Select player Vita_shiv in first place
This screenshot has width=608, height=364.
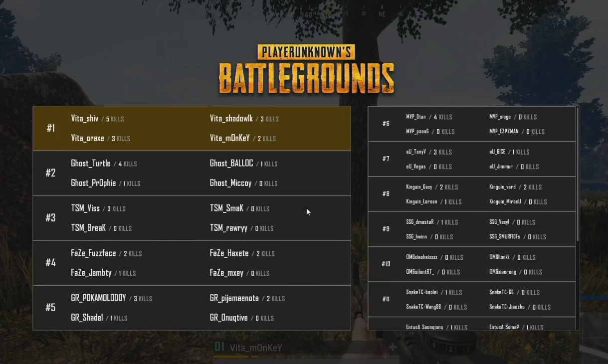pos(85,119)
